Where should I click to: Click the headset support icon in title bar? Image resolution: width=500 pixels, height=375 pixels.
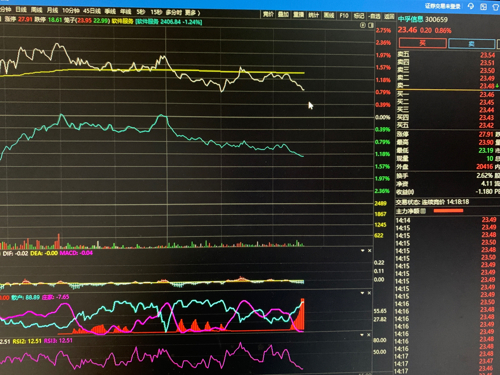(x=471, y=6)
